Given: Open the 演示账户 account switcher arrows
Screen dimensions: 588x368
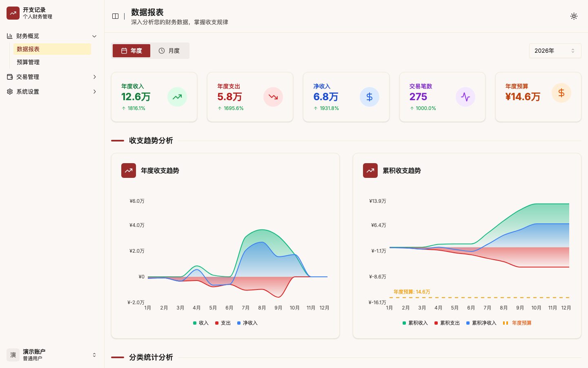Looking at the screenshot, I should (94, 355).
